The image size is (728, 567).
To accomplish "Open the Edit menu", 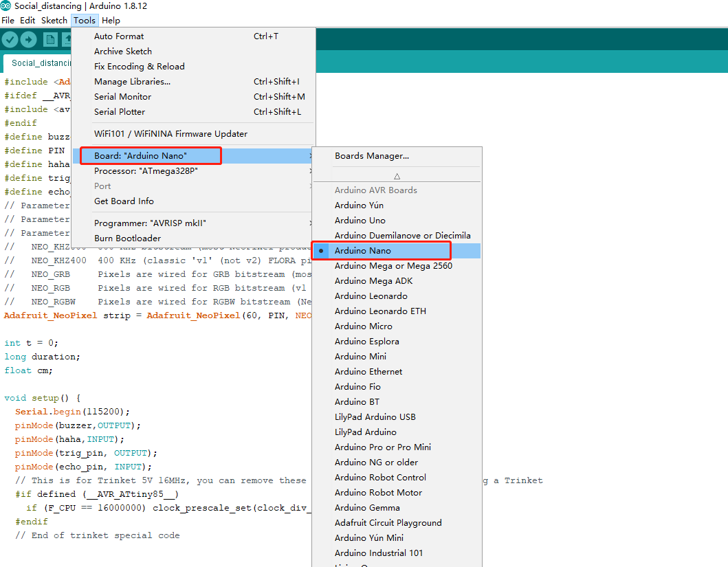I will click(x=27, y=21).
